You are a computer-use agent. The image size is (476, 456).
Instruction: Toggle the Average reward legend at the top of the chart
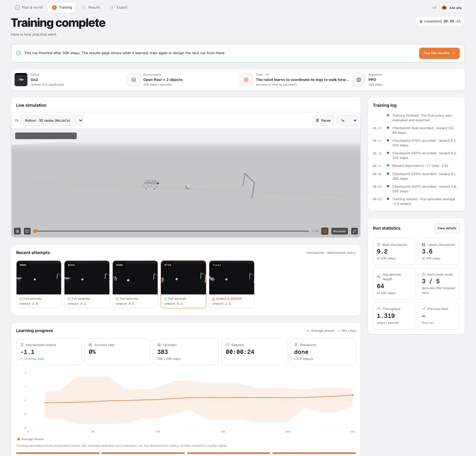[x=320, y=331]
